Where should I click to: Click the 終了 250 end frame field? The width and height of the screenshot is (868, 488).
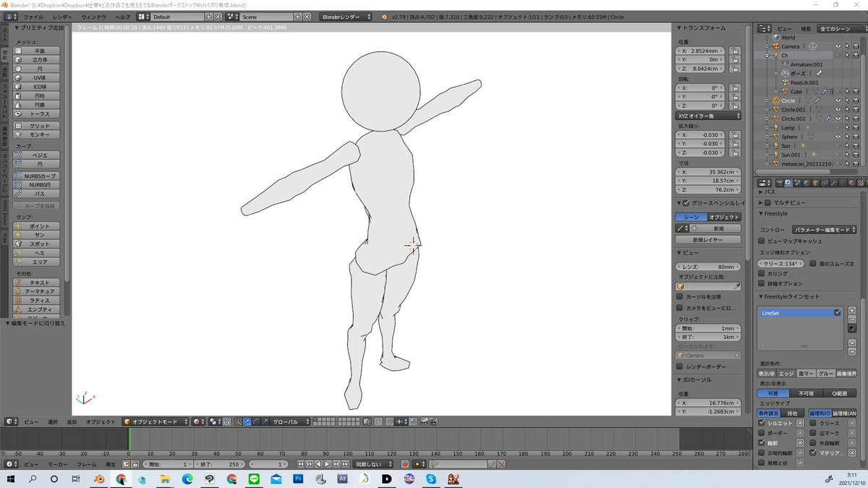tap(220, 464)
